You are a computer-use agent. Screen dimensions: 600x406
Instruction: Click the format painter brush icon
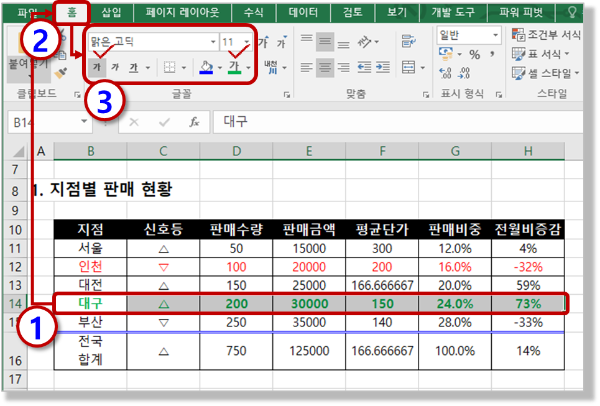[x=61, y=73]
